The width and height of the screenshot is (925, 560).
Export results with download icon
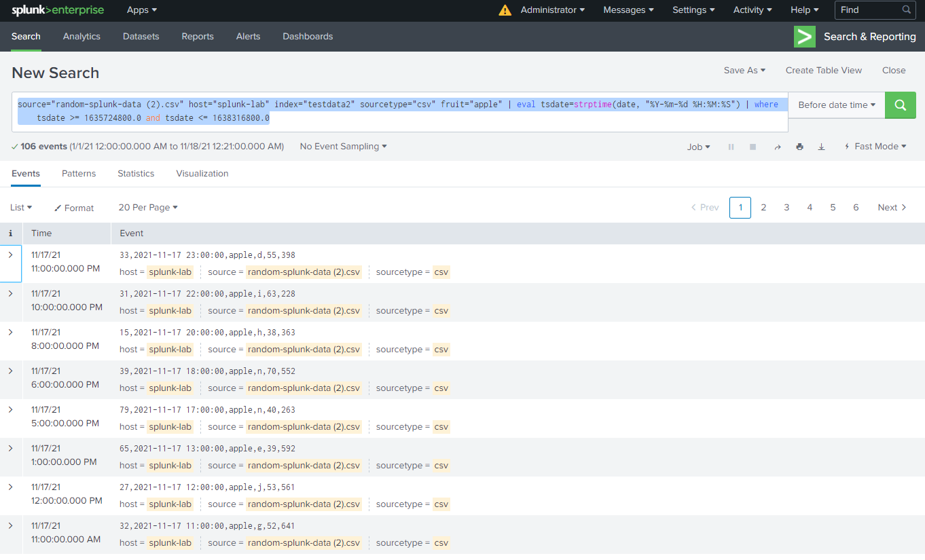click(x=821, y=147)
